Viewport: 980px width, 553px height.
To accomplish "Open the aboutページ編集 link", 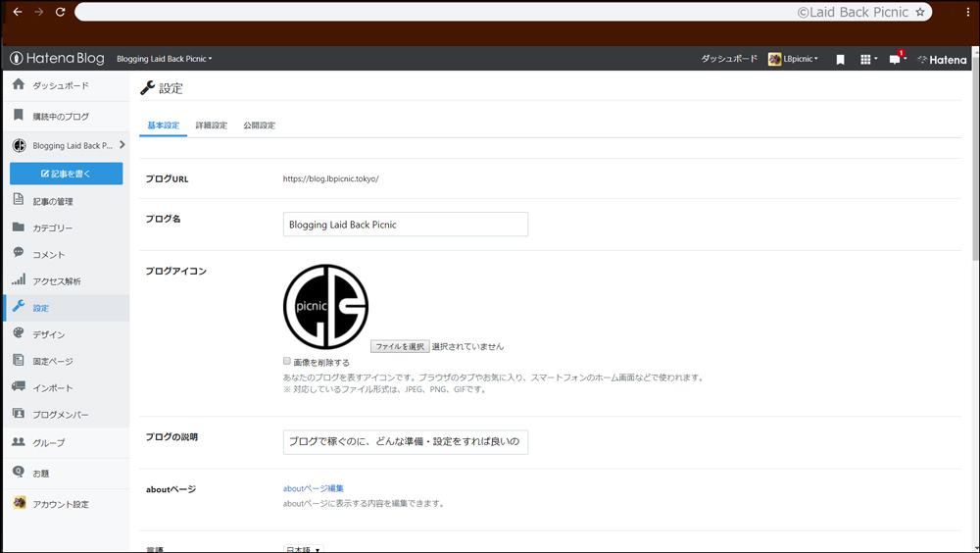I will (314, 488).
